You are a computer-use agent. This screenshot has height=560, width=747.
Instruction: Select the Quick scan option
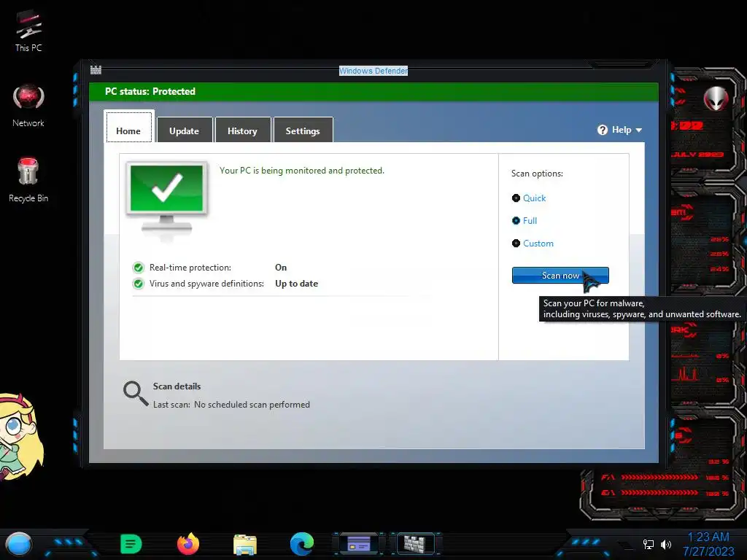529,198
